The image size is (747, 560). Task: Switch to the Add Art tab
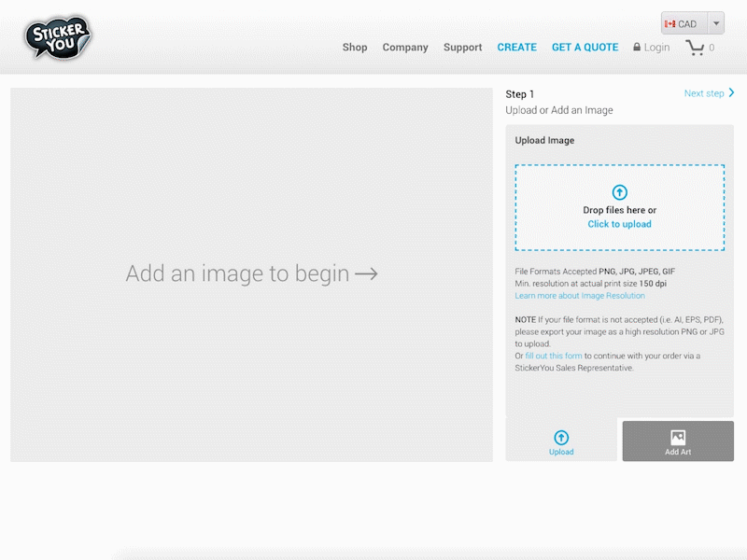pyautogui.click(x=678, y=441)
